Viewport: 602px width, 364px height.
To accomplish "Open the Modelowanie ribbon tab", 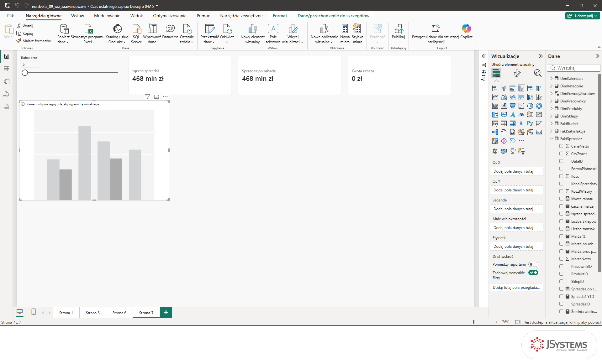I will [107, 16].
